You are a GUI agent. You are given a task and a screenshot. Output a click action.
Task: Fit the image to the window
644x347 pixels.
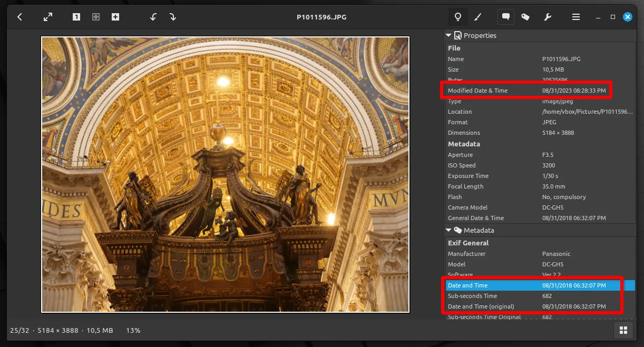point(96,16)
